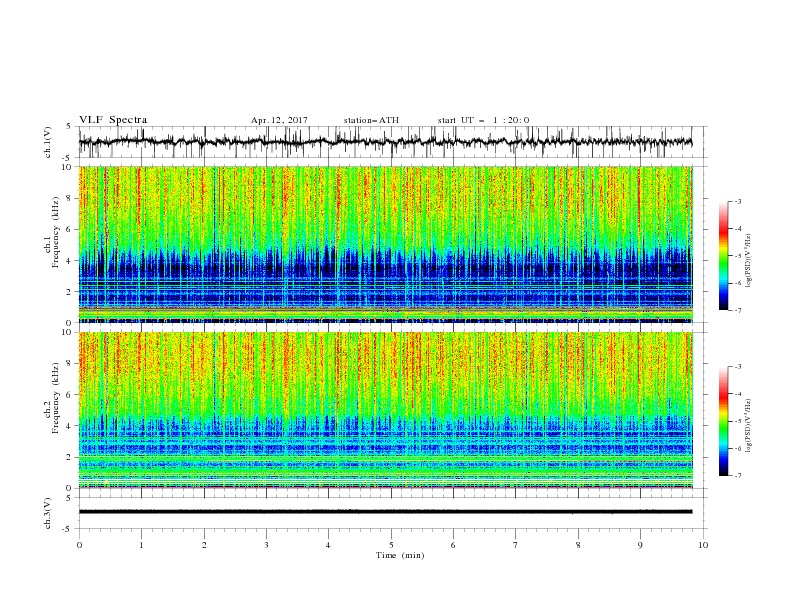This screenshot has height=612, width=792.
Task: Click the "station=ATH" header label
Action: 371,120
